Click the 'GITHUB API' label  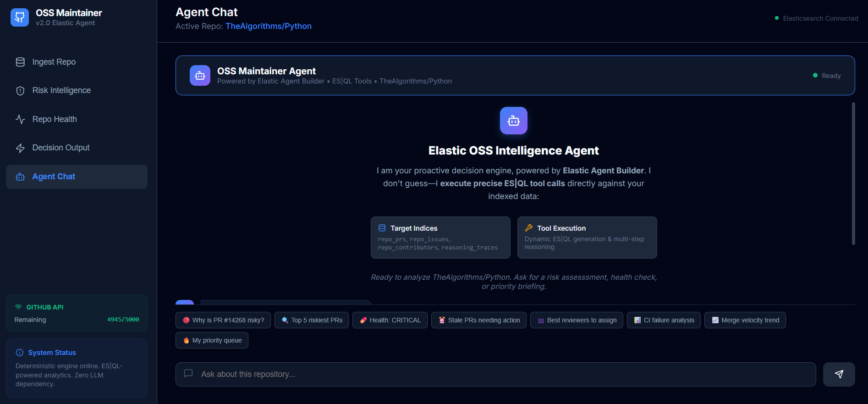pyautogui.click(x=45, y=307)
